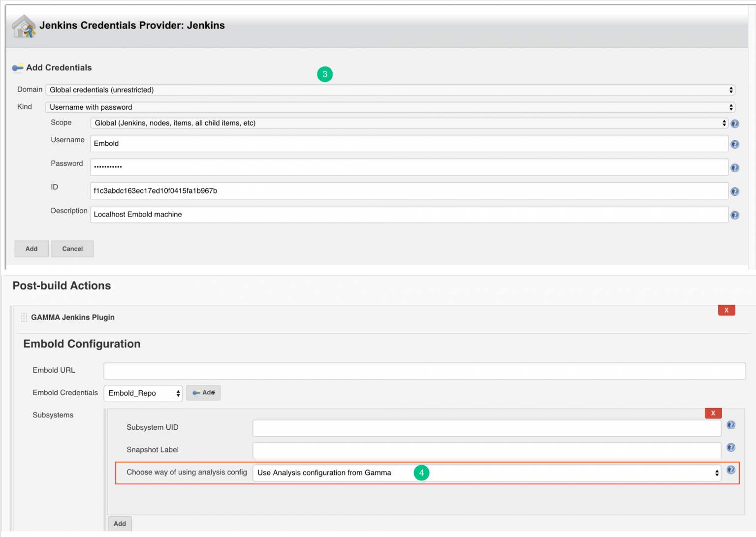Click Add below the Subsystems section
This screenshot has width=756, height=537.
click(120, 523)
